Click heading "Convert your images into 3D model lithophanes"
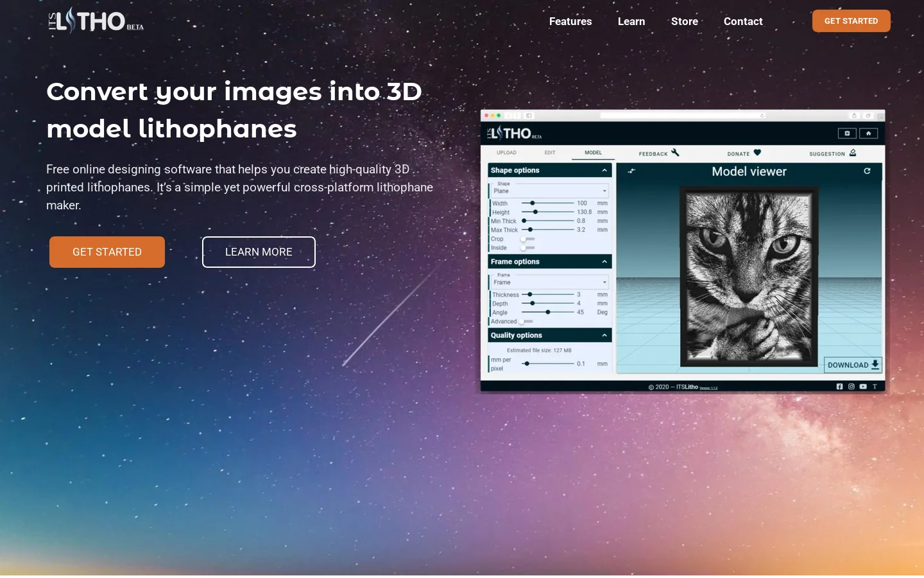The width and height of the screenshot is (924, 578). (x=234, y=110)
